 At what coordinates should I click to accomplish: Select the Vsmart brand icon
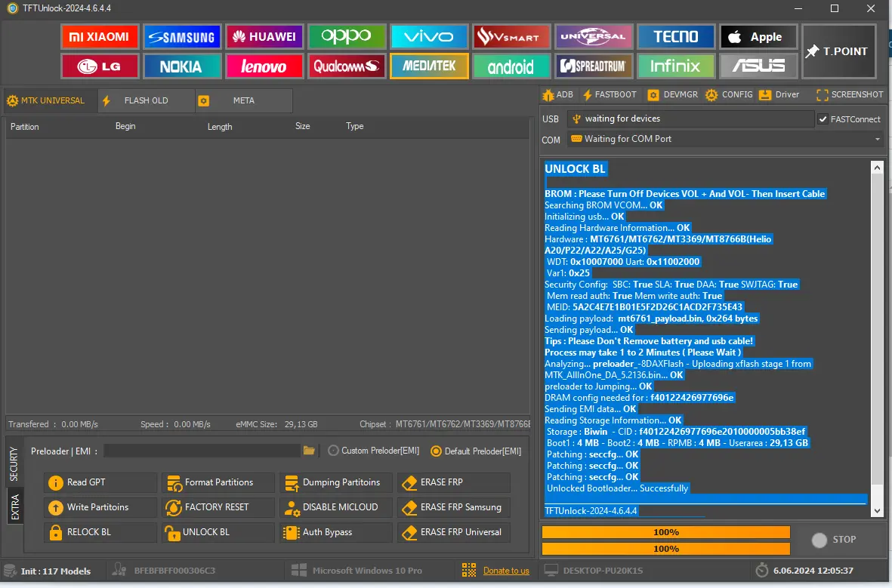(x=511, y=37)
